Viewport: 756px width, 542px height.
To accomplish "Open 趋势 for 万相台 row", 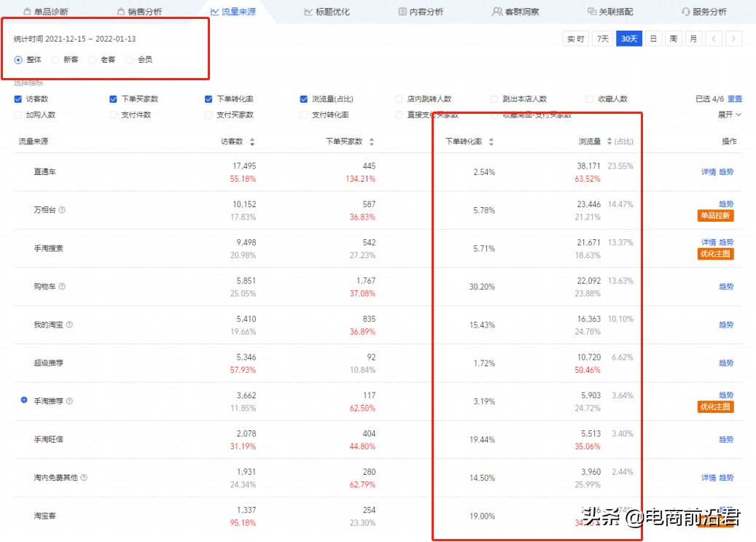I will click(x=726, y=204).
